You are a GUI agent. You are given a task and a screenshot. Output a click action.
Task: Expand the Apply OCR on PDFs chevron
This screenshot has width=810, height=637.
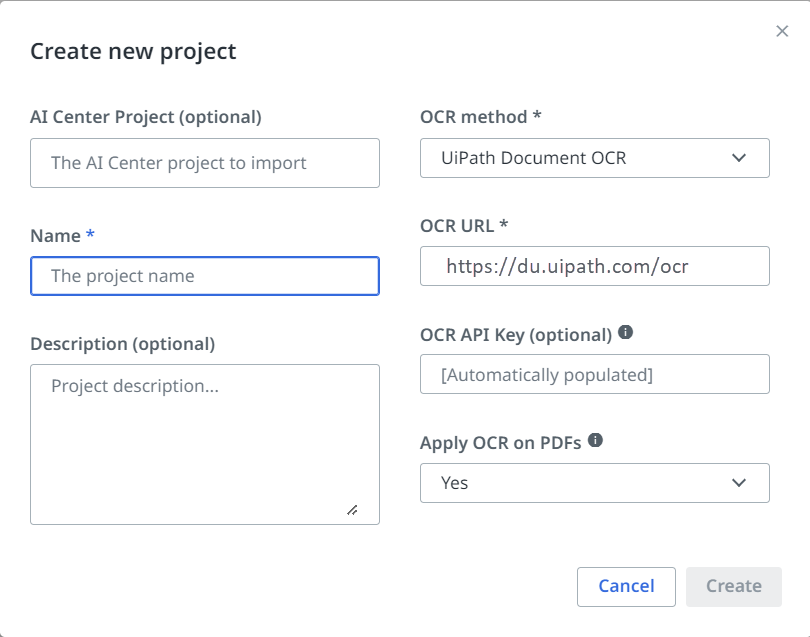point(739,483)
